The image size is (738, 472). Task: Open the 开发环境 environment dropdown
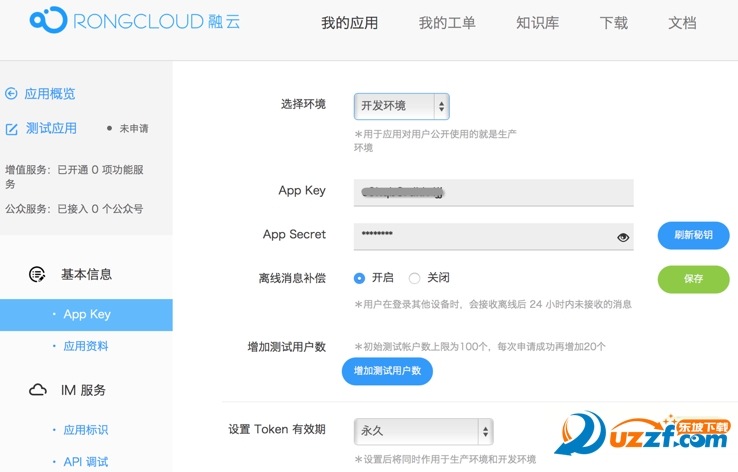coord(401,106)
